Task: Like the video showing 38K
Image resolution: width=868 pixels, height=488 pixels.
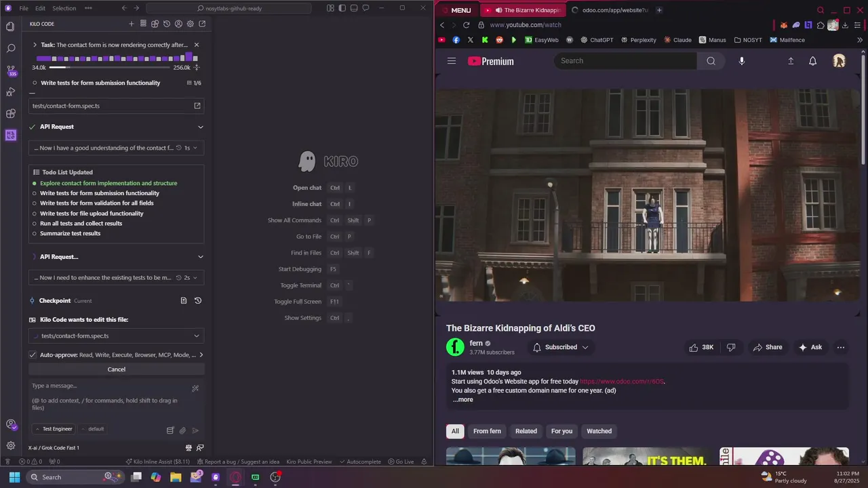Action: [x=701, y=347]
